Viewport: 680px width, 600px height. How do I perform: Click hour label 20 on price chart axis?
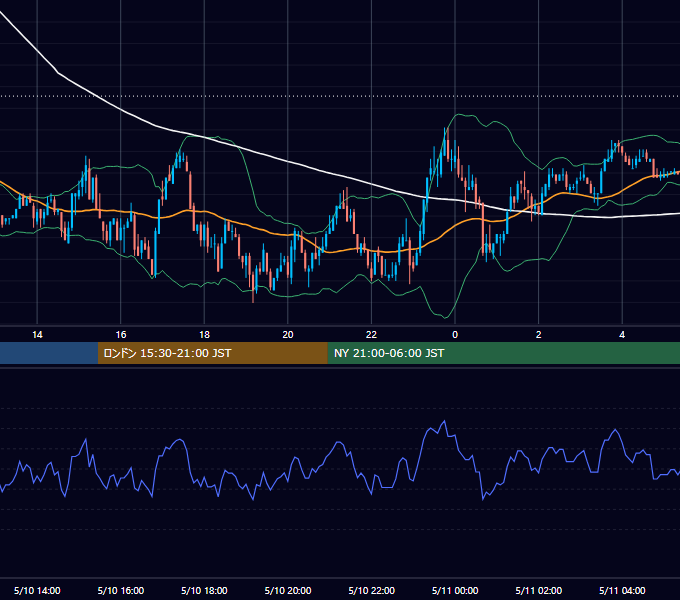point(288,335)
